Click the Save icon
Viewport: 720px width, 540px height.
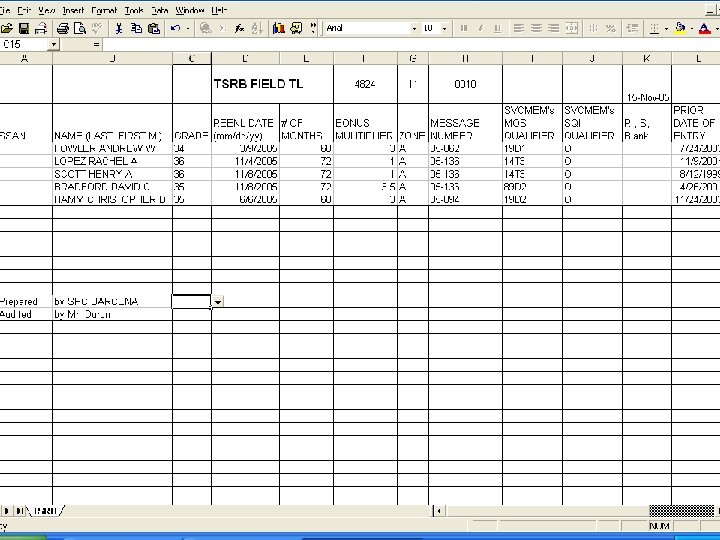point(24,28)
